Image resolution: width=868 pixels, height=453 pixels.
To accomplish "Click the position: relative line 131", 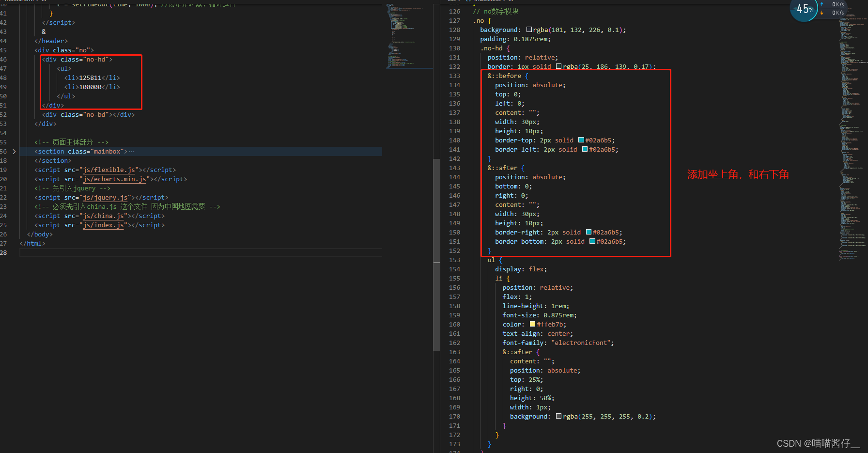I will tap(523, 57).
